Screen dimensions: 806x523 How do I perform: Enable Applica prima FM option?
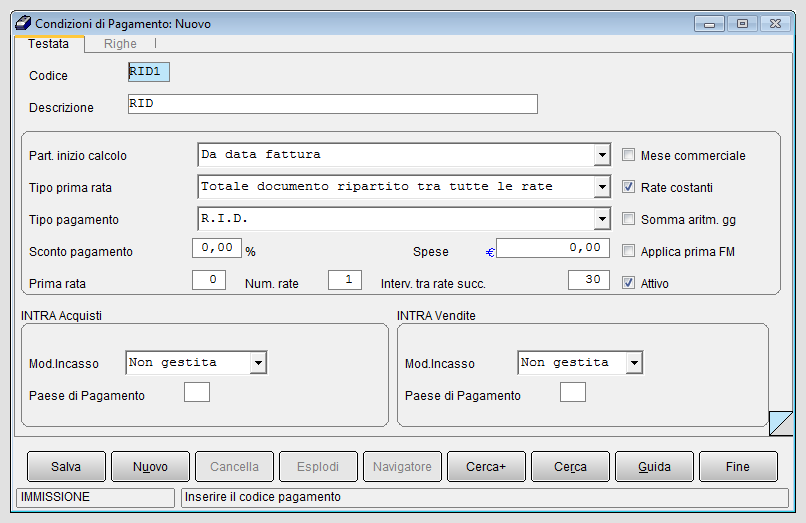(628, 250)
